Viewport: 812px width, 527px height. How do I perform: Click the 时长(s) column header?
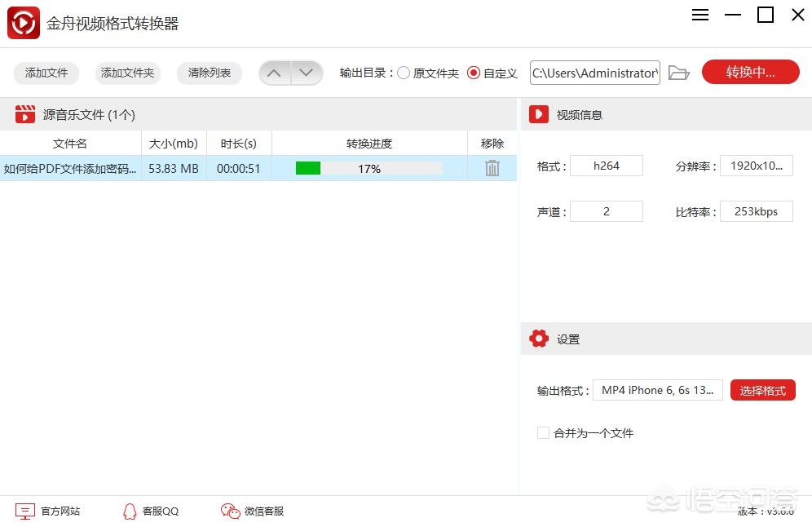click(x=239, y=144)
